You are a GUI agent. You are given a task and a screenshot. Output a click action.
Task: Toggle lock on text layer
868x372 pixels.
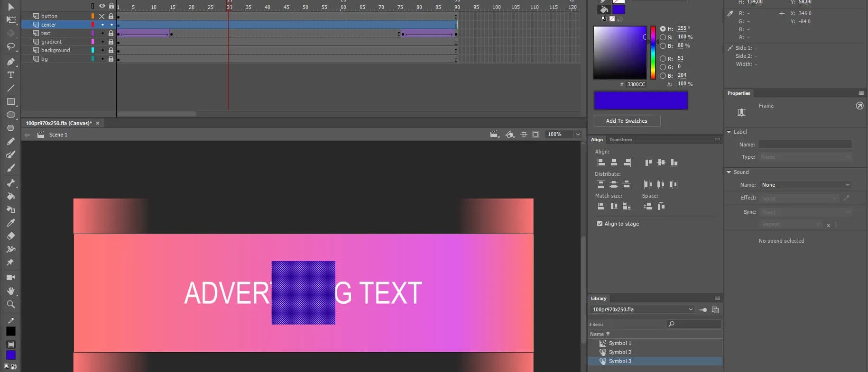[x=111, y=33]
